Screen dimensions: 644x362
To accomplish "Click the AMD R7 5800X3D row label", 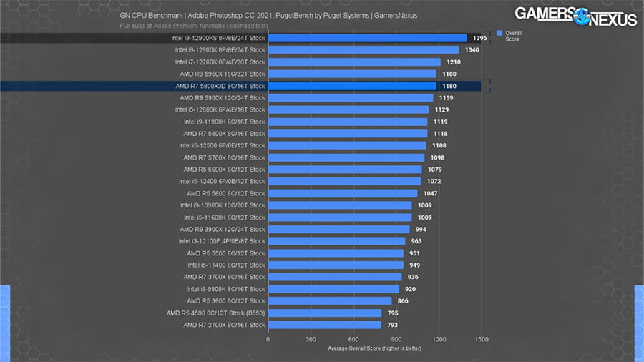I will coord(220,86).
